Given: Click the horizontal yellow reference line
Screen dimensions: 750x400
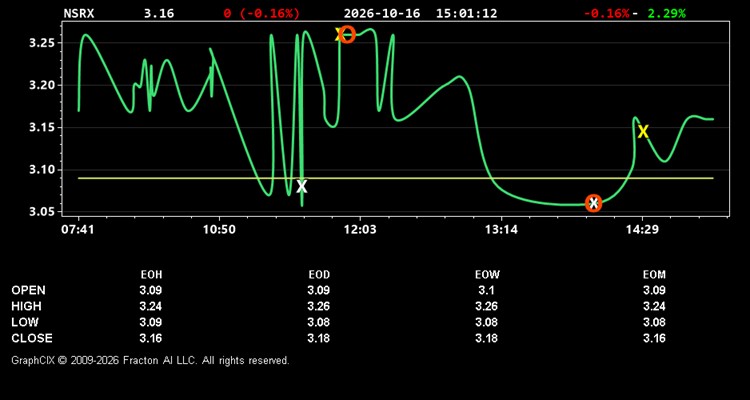Looking at the screenshot, I should tap(396, 178).
